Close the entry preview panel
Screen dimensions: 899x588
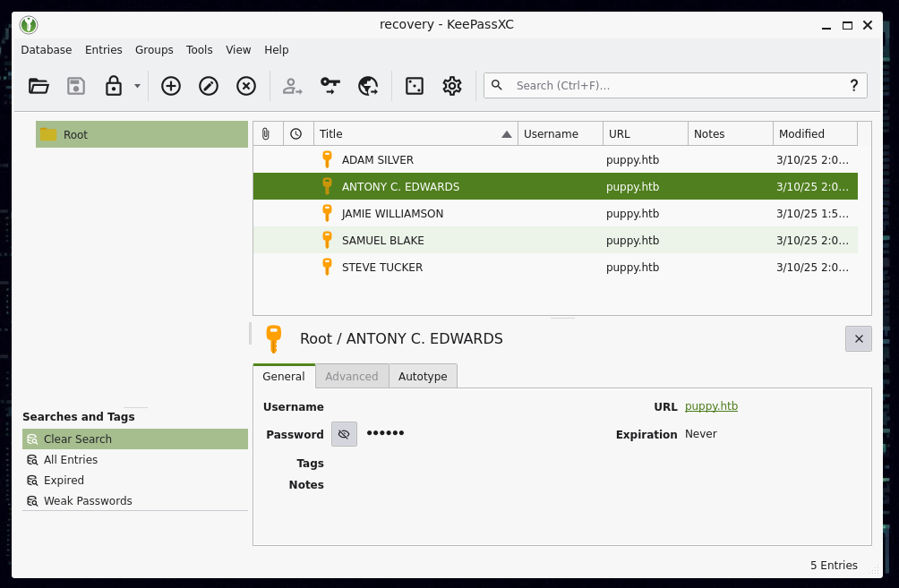point(858,339)
